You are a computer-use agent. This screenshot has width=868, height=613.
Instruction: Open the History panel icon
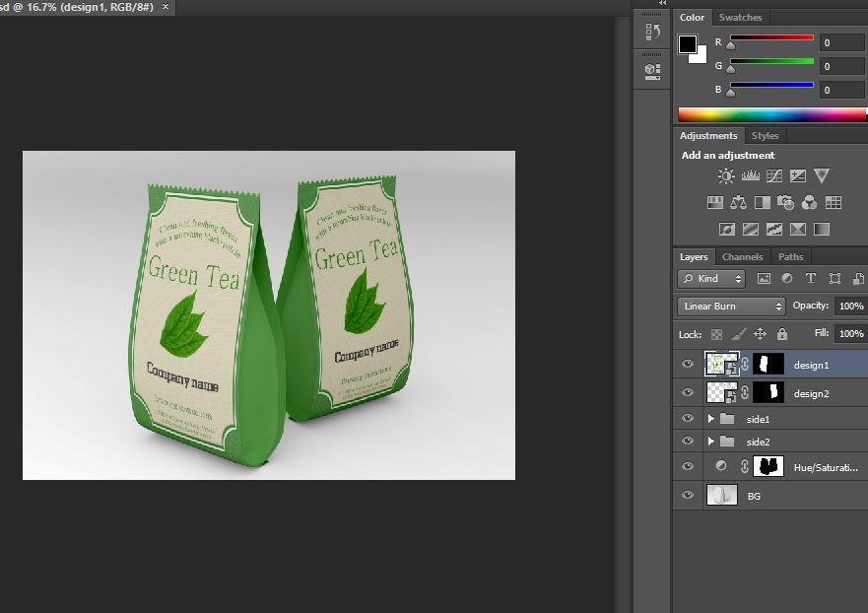click(x=652, y=33)
